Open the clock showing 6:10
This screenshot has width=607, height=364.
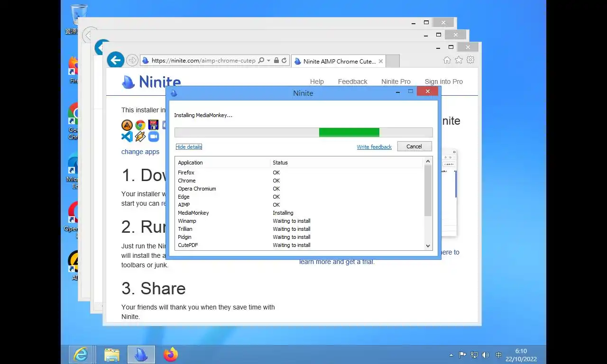(521, 355)
